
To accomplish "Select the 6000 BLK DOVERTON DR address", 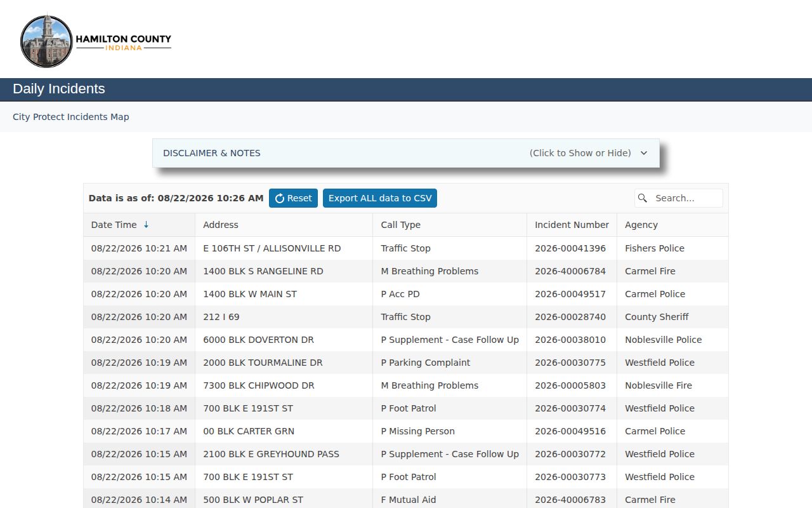I will click(x=258, y=340).
